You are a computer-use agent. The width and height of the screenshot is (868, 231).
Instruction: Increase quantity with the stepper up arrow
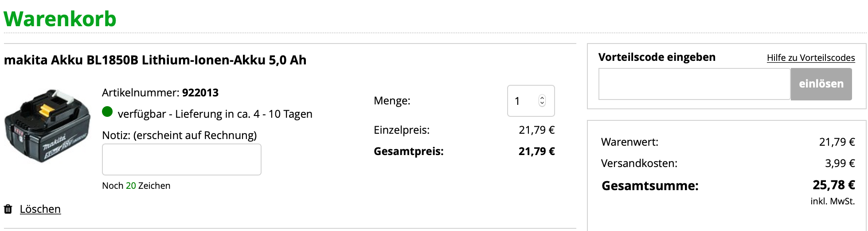click(542, 98)
